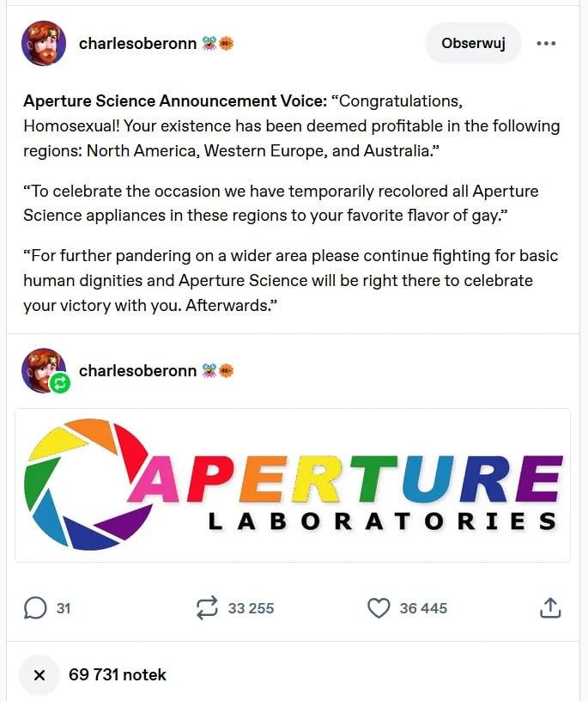Open the reply speech bubble icon

coord(35,608)
